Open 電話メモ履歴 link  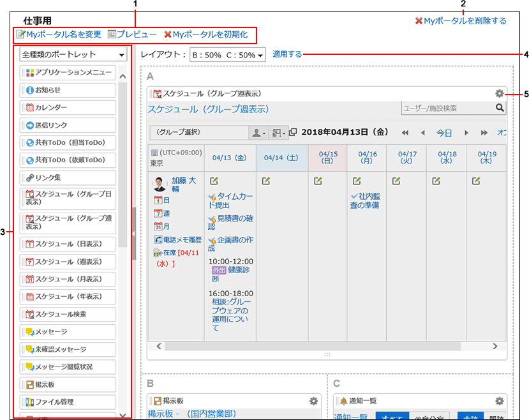pos(178,239)
